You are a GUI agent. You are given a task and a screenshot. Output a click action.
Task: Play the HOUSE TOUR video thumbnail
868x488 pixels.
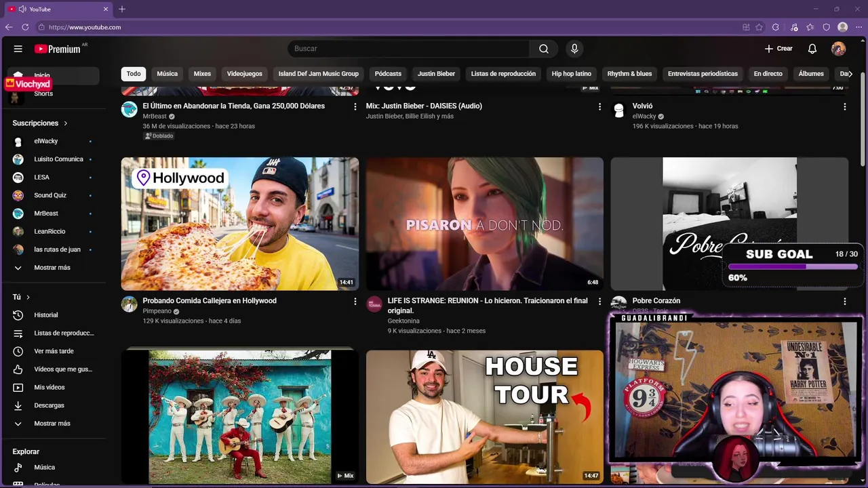pyautogui.click(x=485, y=417)
